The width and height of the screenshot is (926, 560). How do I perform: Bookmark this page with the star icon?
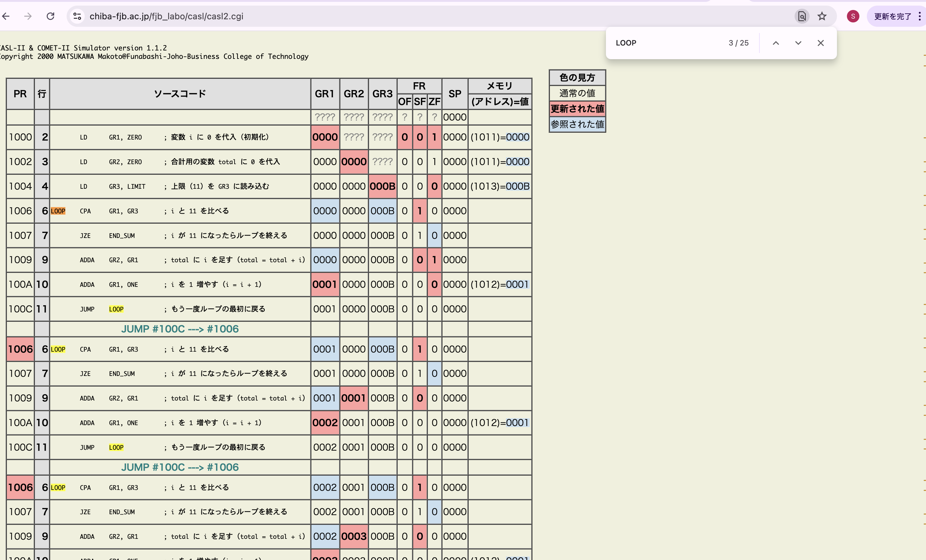pyautogui.click(x=822, y=16)
